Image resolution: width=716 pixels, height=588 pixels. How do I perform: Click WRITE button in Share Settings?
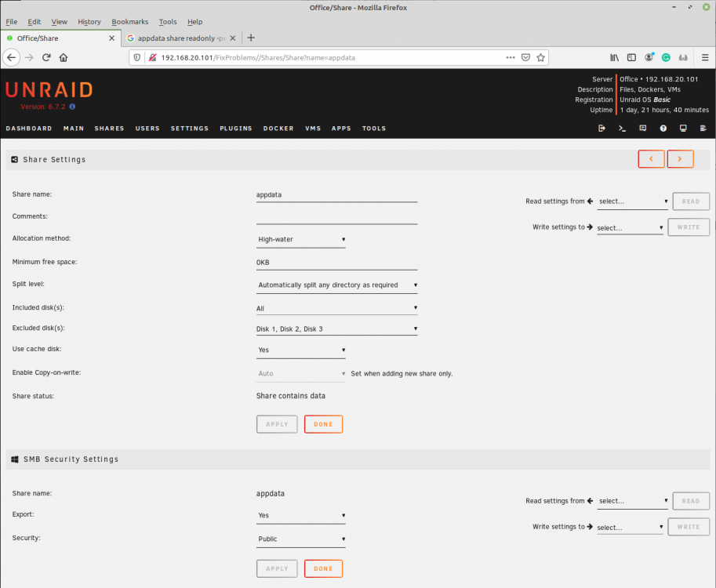(x=688, y=227)
